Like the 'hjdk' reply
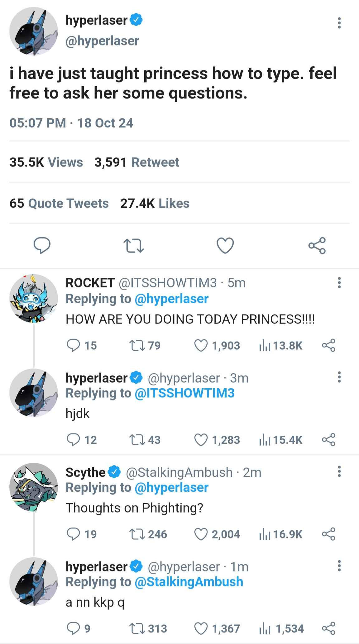Screen dimensions: 359x644 (201, 440)
